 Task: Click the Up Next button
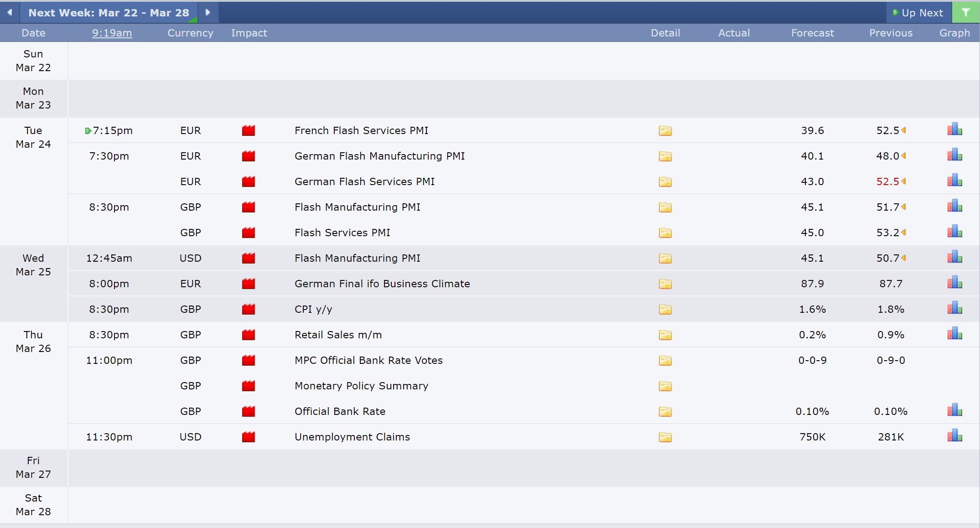[x=918, y=13]
